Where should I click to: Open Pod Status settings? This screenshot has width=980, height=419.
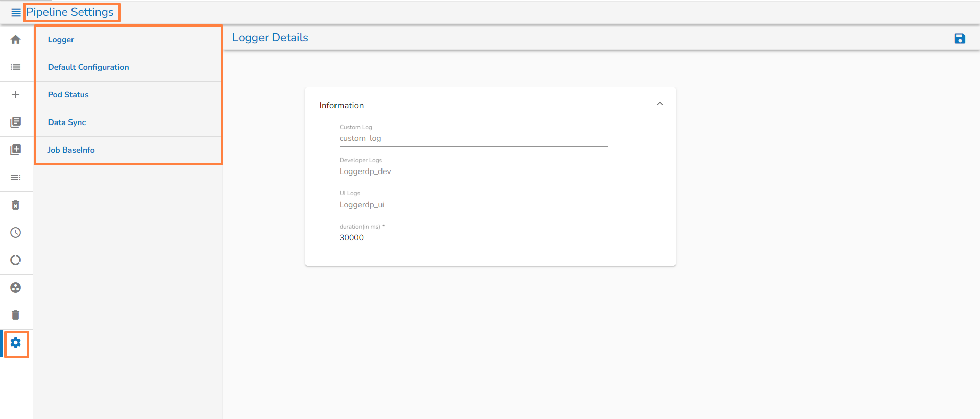point(68,95)
